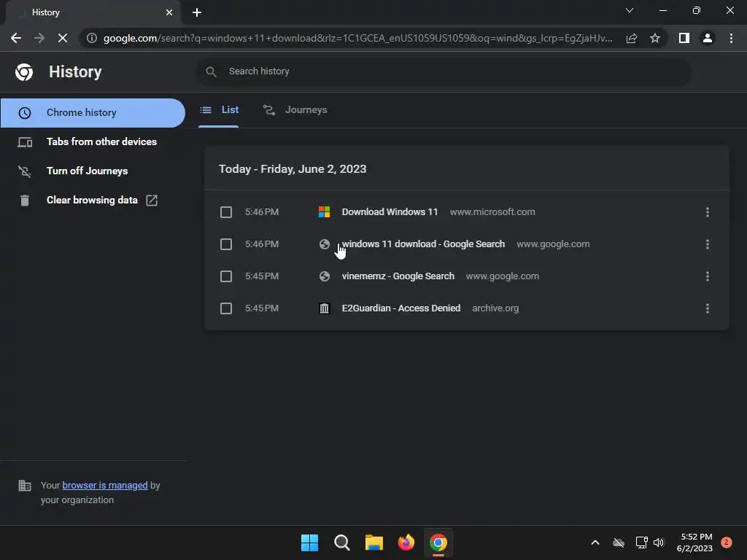
Task: Switch to the Journeys tab
Action: click(x=295, y=110)
